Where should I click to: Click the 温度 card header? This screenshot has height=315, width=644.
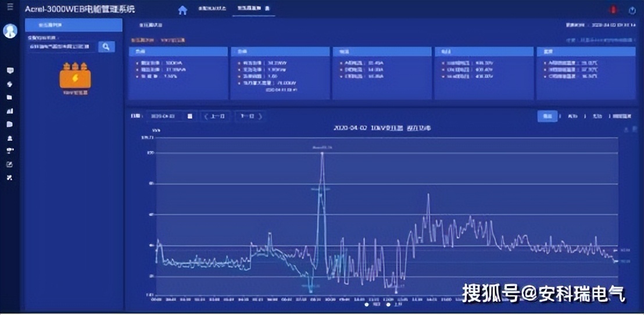click(x=586, y=52)
